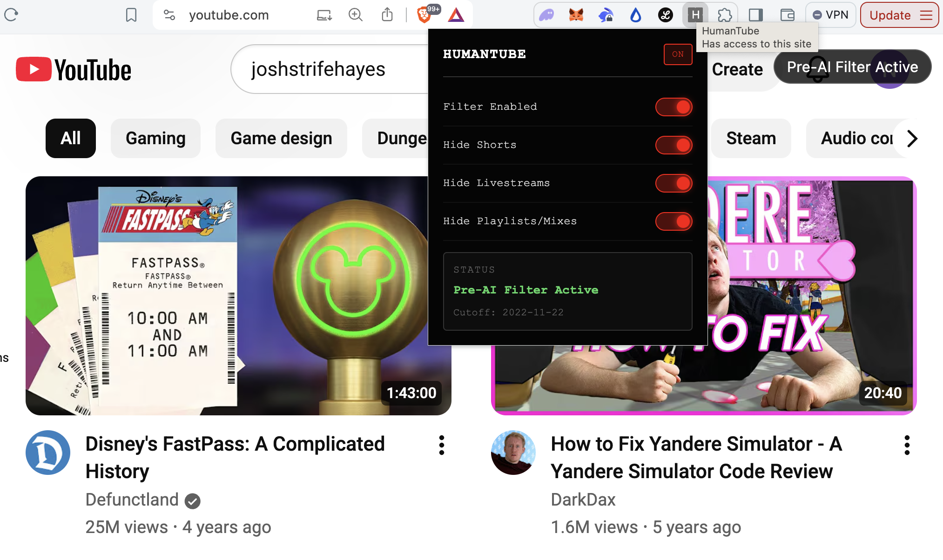Click the bookmark page icon
Viewport: 943px width, 560px height.
point(131,15)
